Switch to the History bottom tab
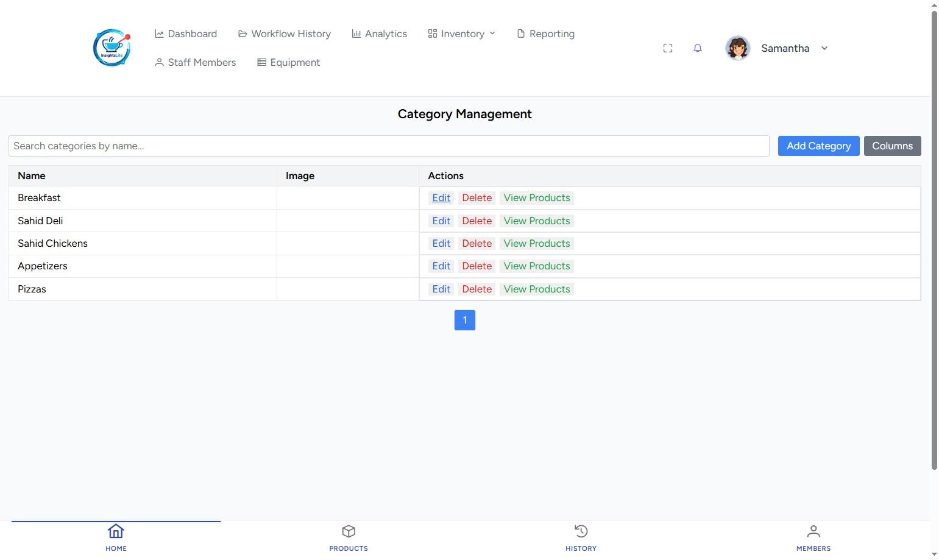This screenshot has height=560, width=939. coord(581,538)
